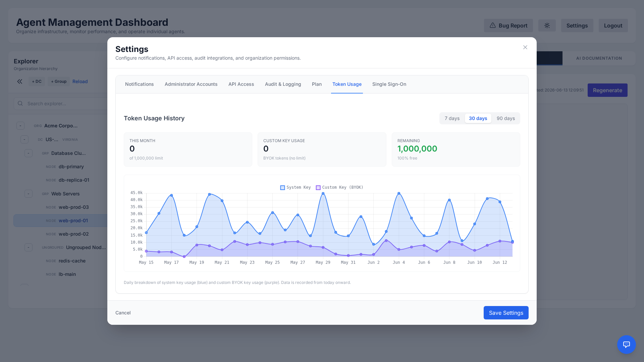
Task: Click the Custom Key Usage card
Action: [x=322, y=149]
